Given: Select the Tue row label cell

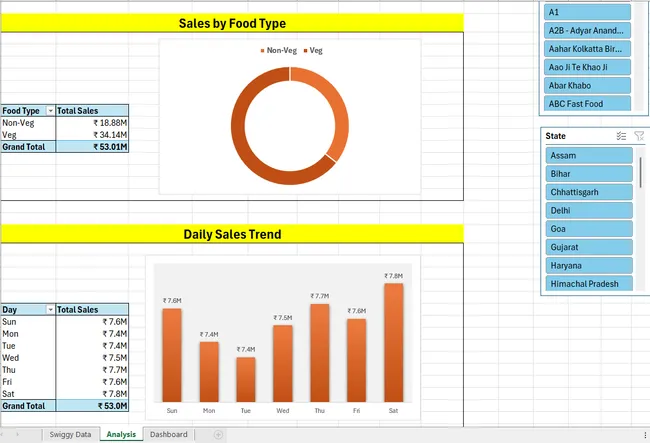Looking at the screenshot, I should coord(28,346).
